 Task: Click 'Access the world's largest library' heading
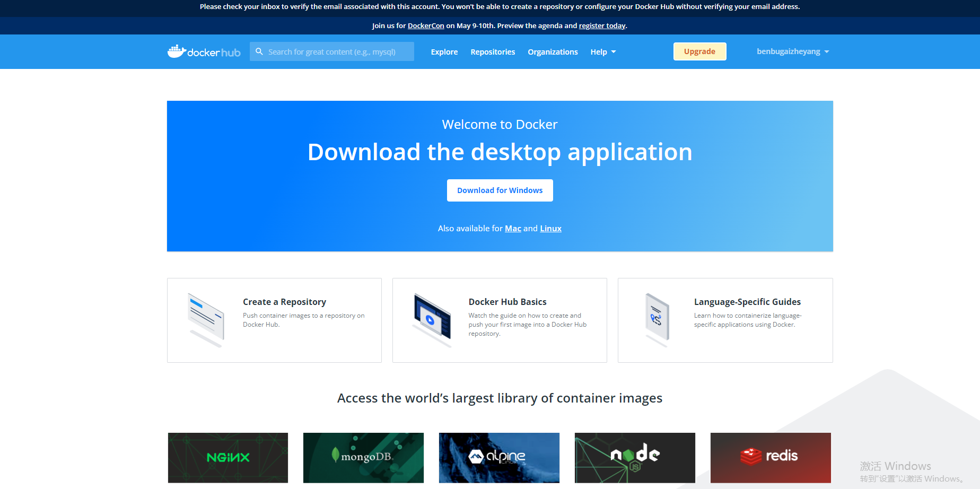pyautogui.click(x=500, y=398)
